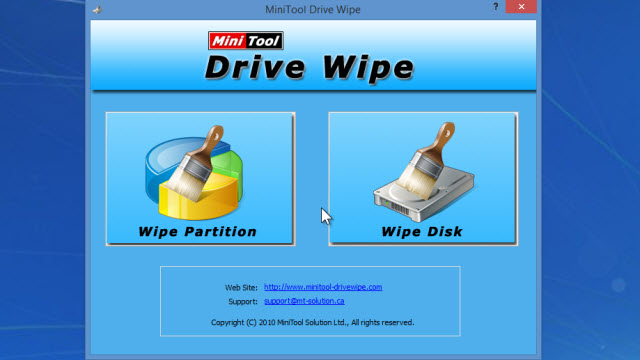Viewport: 640px width, 360px height.
Task: Click the Web Site label
Action: click(x=241, y=287)
